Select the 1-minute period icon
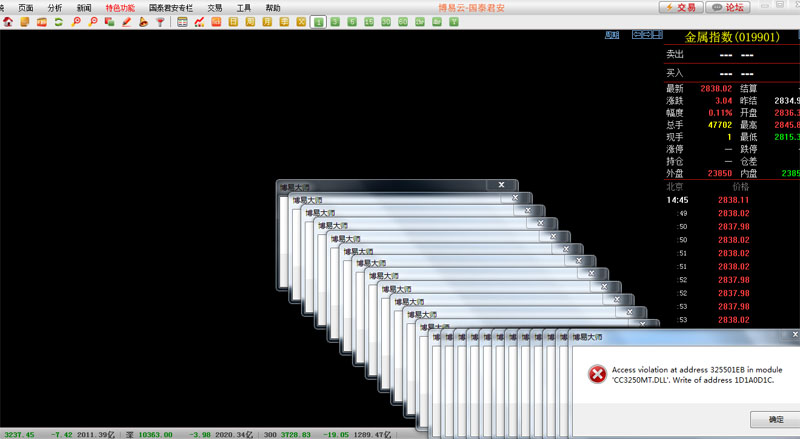800x439 pixels. [x=318, y=22]
